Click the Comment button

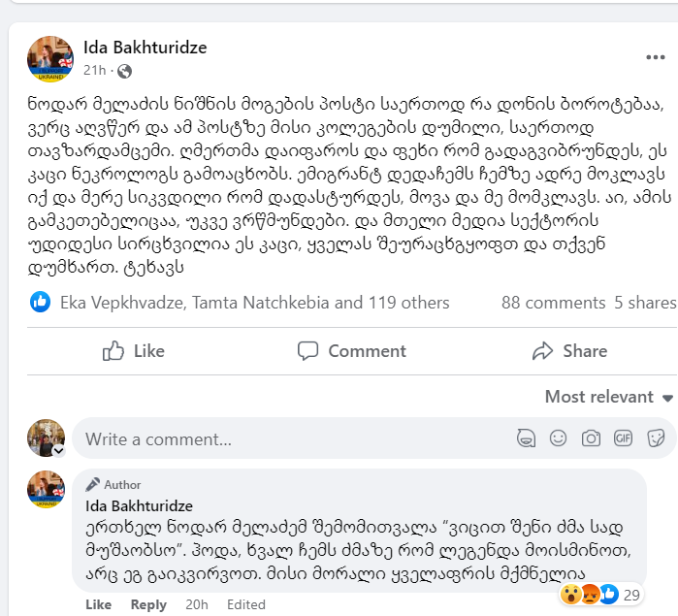(351, 351)
